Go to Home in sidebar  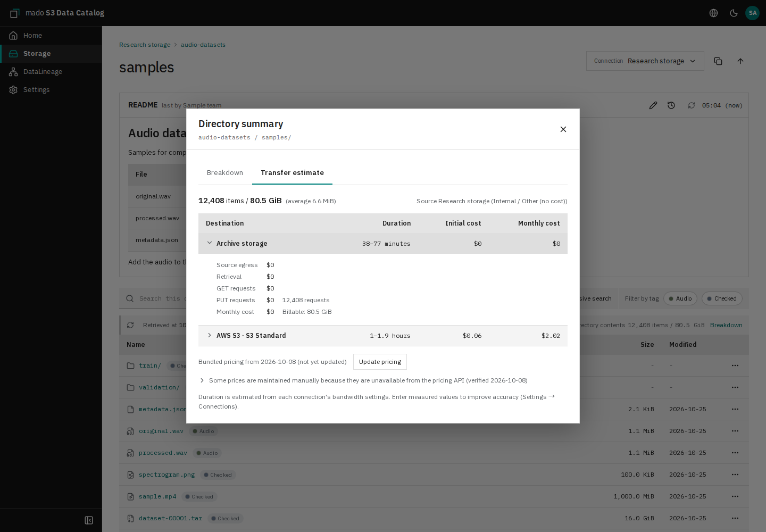coord(51,36)
